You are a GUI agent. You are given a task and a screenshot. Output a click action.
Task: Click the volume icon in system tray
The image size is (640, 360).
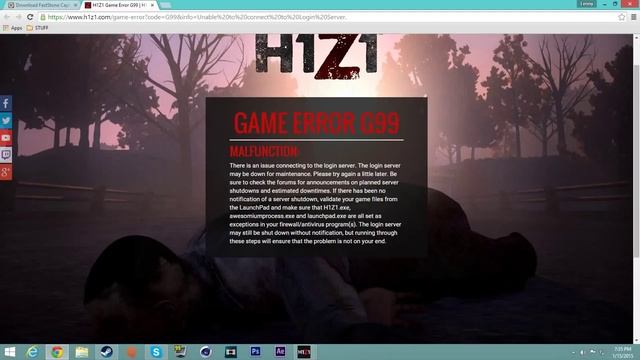point(582,352)
